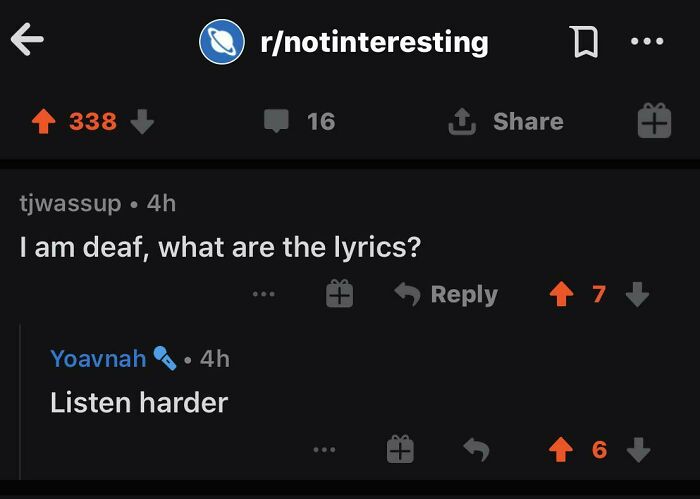The width and height of the screenshot is (700, 499).
Task: Open more options on tjwassup's comment
Action: pos(263,295)
